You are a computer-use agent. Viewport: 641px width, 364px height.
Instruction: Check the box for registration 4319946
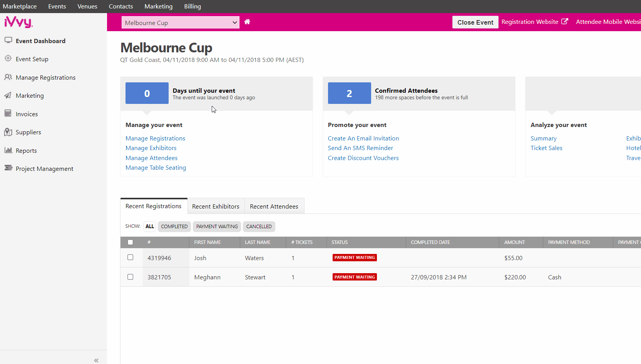(x=131, y=257)
